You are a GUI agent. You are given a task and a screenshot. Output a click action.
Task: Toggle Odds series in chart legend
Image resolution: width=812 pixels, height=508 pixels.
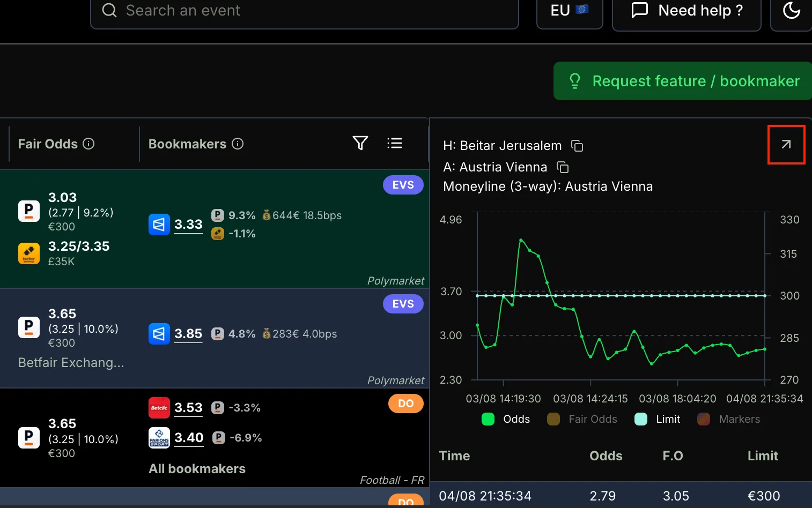click(506, 419)
